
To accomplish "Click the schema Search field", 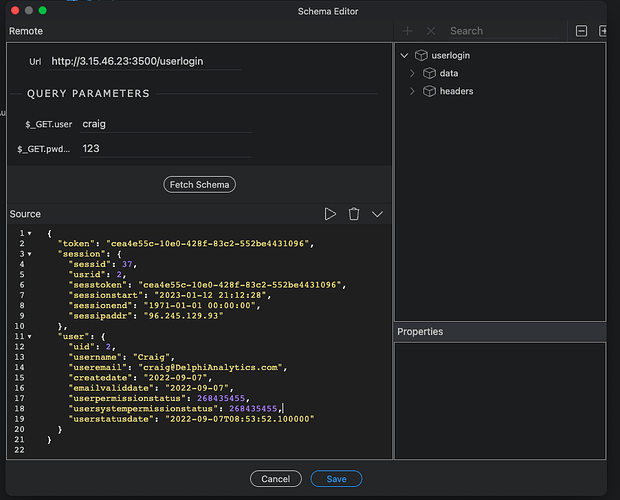I will pyautogui.click(x=504, y=31).
